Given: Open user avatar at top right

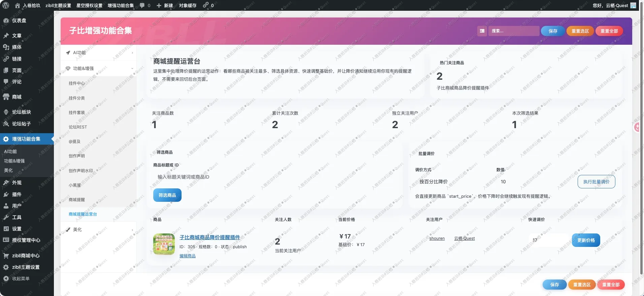Looking at the screenshot, I should pyautogui.click(x=633, y=5).
